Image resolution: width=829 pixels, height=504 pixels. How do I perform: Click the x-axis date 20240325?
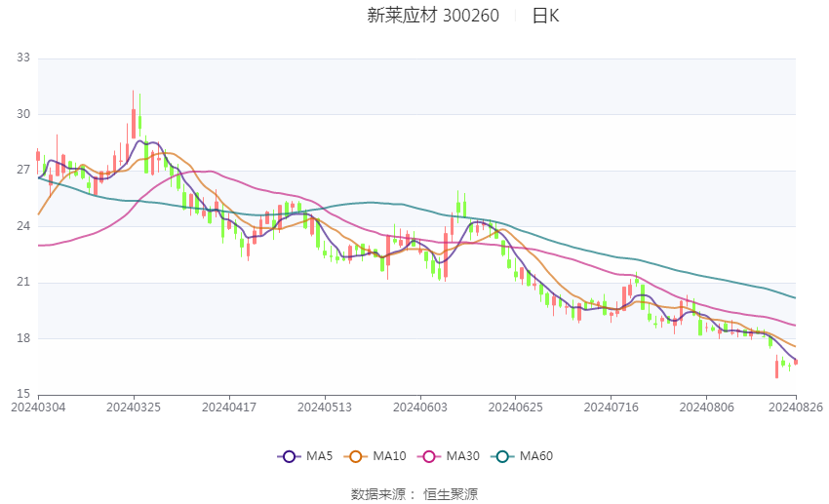click(x=134, y=407)
